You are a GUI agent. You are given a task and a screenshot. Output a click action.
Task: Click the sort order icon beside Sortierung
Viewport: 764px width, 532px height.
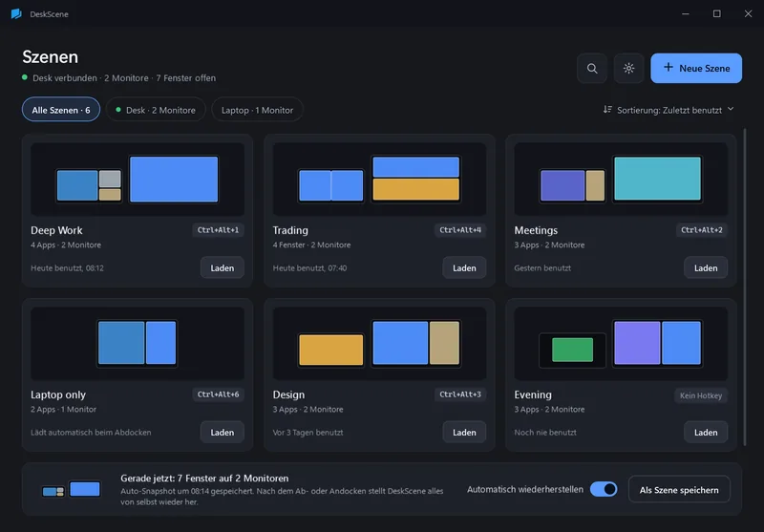[x=607, y=110]
